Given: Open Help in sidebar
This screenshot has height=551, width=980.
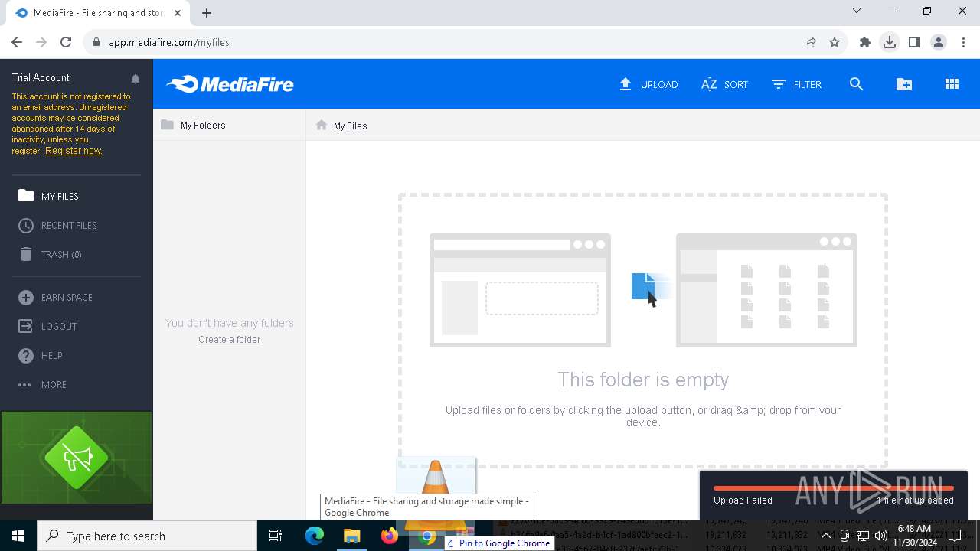Looking at the screenshot, I should pyautogui.click(x=41, y=355).
